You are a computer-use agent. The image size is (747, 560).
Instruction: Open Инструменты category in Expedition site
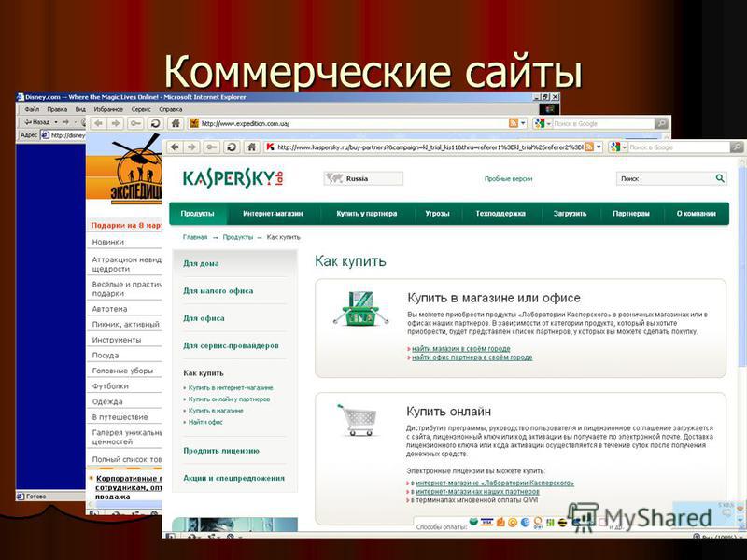click(117, 340)
